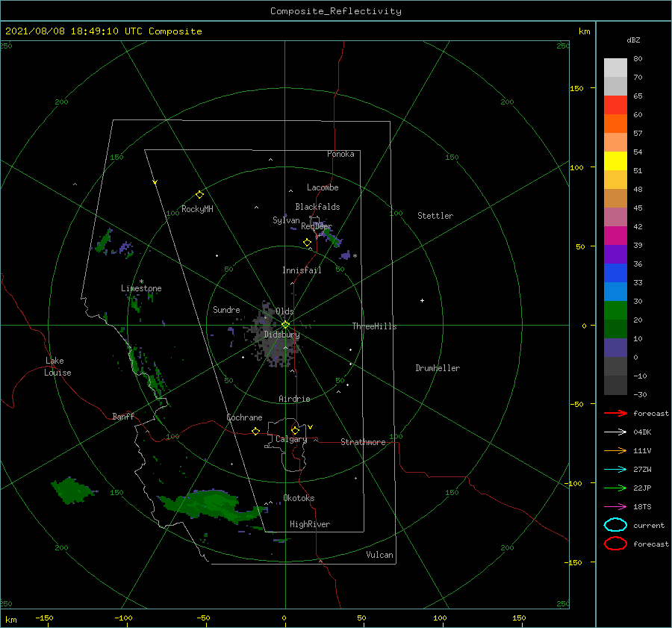Select the cyan 27ZW arrow legend entry
Viewport: 672px width, 628px height.
coord(615,470)
